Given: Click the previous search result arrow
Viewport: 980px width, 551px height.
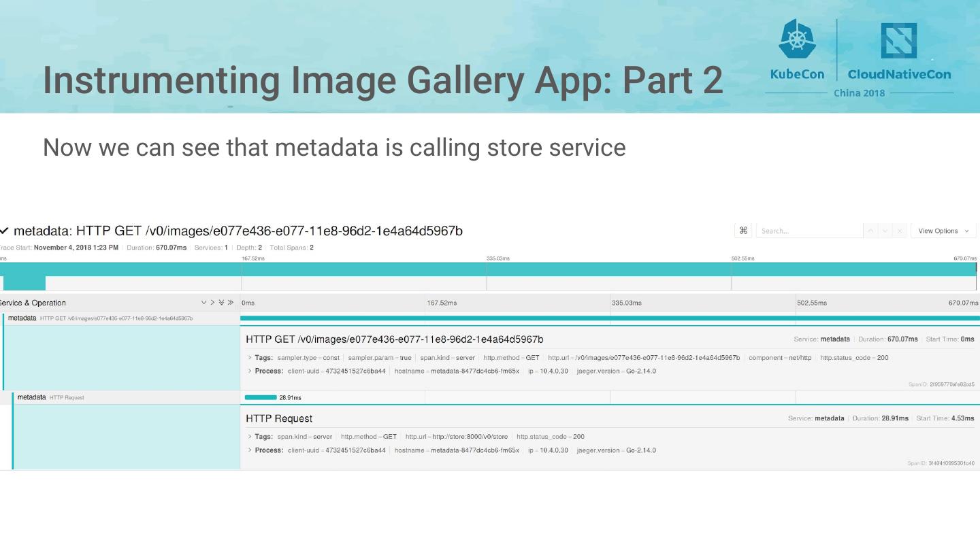Looking at the screenshot, I should [870, 231].
